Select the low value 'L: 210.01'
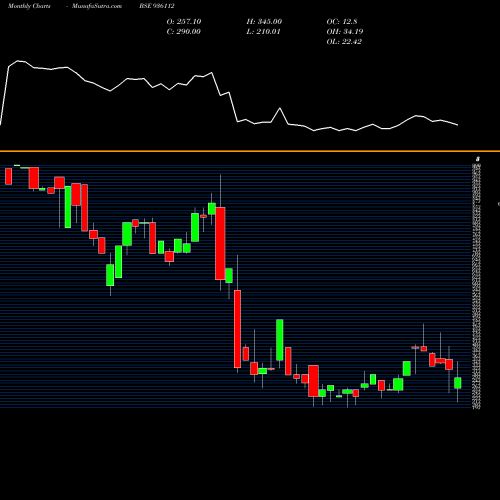The width and height of the screenshot is (500, 500). coord(263,31)
